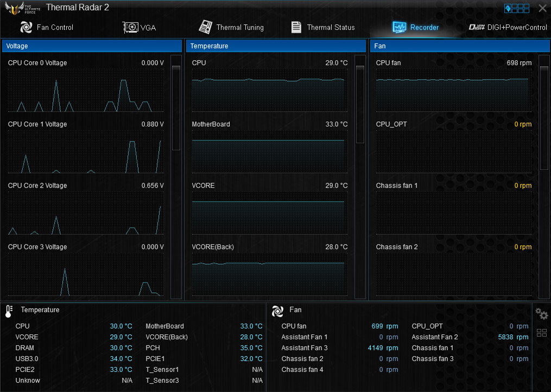The image size is (551, 392).
Task: Select the Recorder tab
Action: pyautogui.click(x=415, y=27)
